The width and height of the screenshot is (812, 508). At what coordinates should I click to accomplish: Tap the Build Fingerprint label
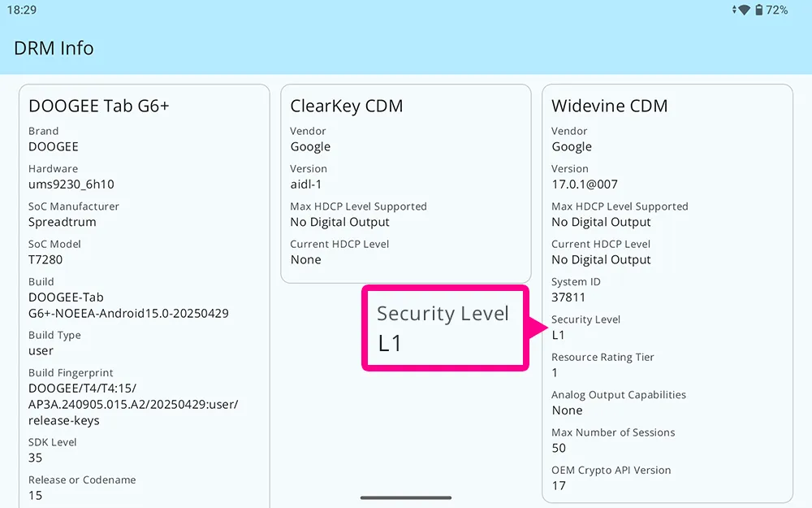coord(71,373)
